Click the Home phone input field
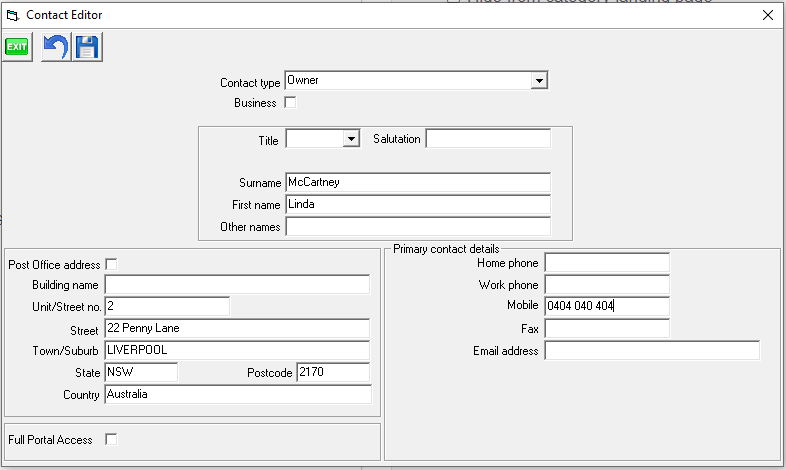Viewport: 786px width, 470px height. pyautogui.click(x=607, y=263)
